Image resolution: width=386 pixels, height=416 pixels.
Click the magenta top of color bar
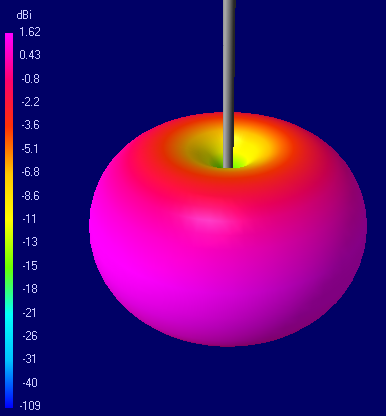tap(9, 37)
